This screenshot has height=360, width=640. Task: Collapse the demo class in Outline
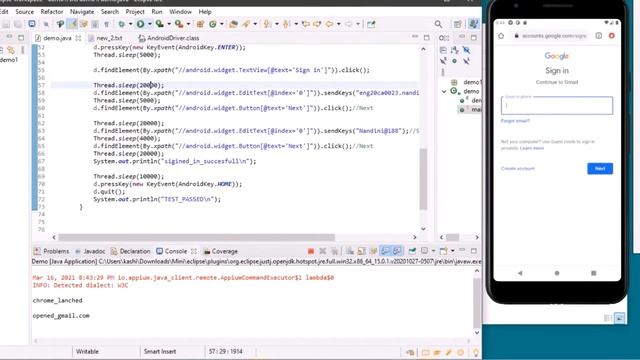444,91
